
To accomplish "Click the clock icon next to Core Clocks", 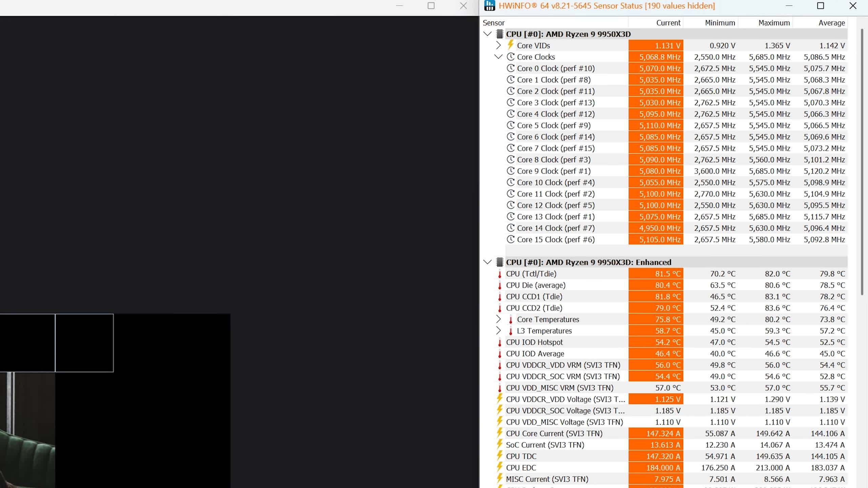I will click(x=511, y=57).
